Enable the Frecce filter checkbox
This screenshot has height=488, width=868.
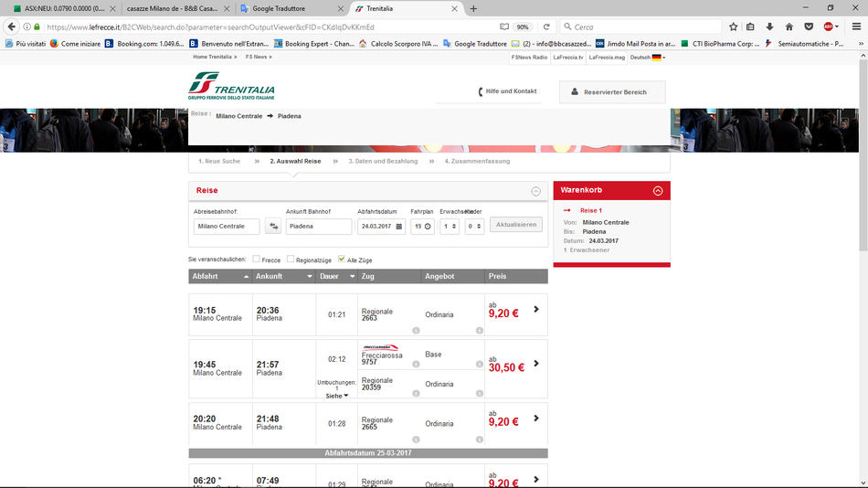pos(257,259)
